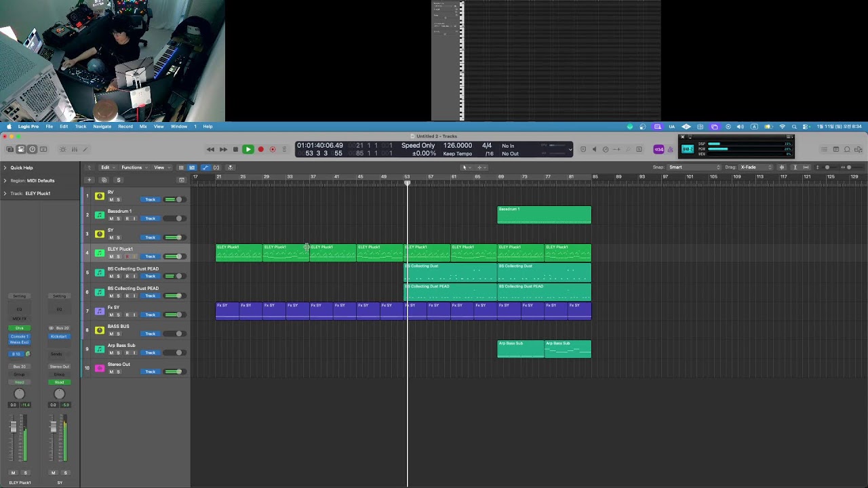The image size is (868, 488).
Task: Toggle the count-in 1234 button
Action: coord(658,149)
